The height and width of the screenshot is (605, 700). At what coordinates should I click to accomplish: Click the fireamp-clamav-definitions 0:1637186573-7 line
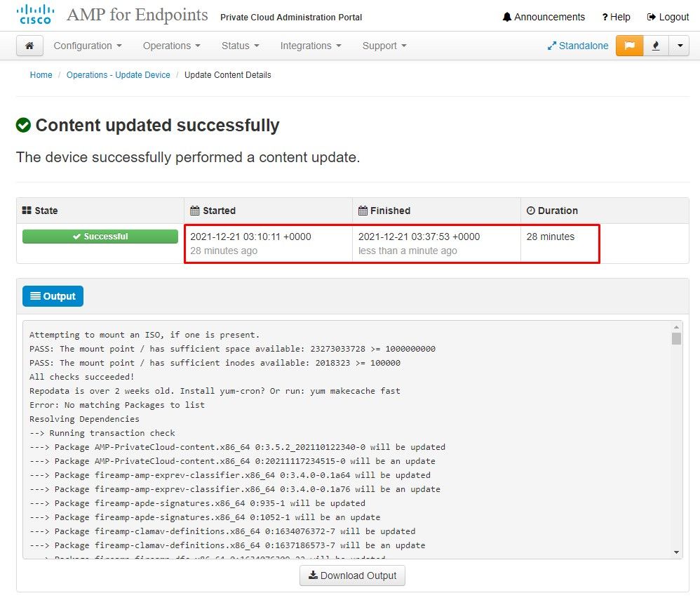point(227,545)
